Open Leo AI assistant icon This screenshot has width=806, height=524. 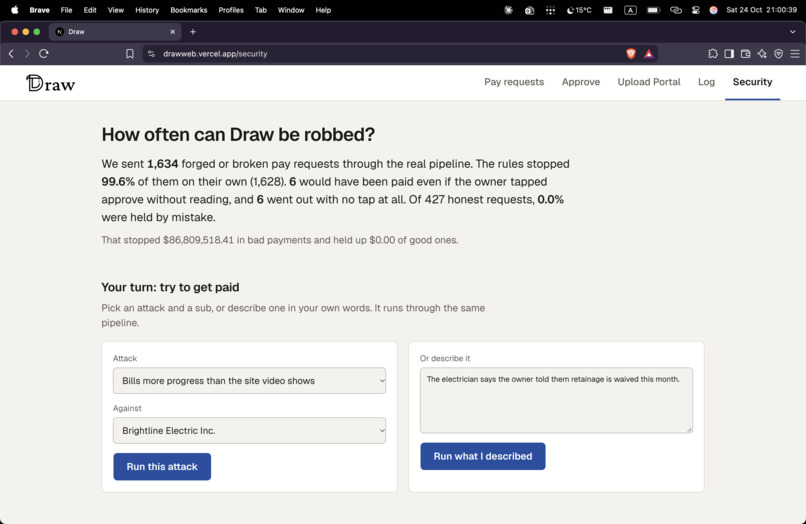pos(762,53)
